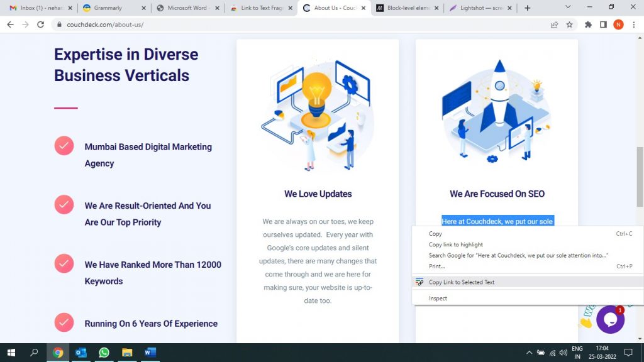
Task: Share this page from the address bar
Action: [x=554, y=25]
